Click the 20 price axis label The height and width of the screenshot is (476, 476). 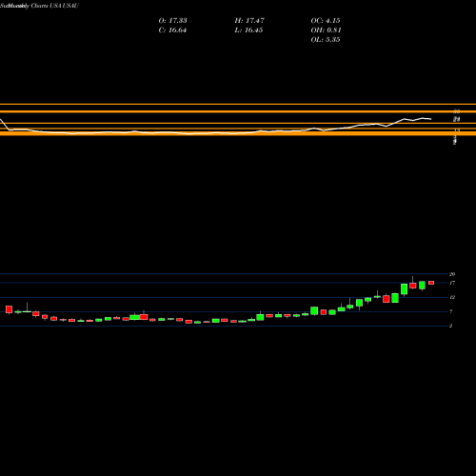pos(452,274)
